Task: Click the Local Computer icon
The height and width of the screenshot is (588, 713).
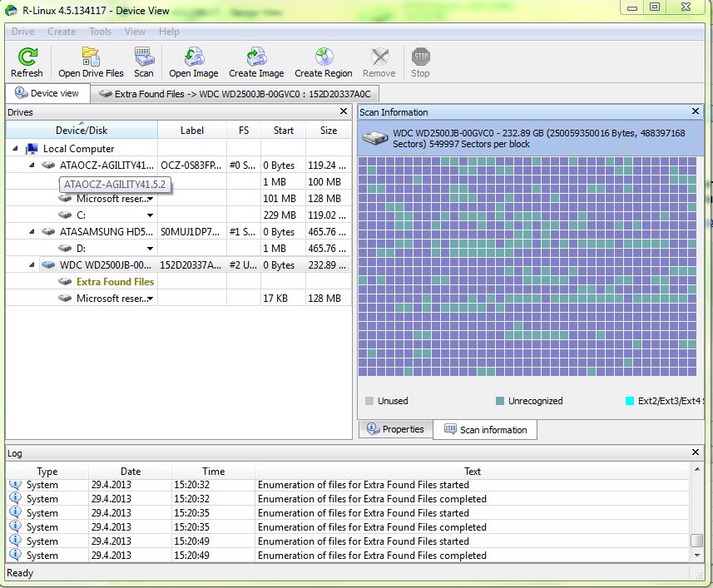Action: click(32, 149)
